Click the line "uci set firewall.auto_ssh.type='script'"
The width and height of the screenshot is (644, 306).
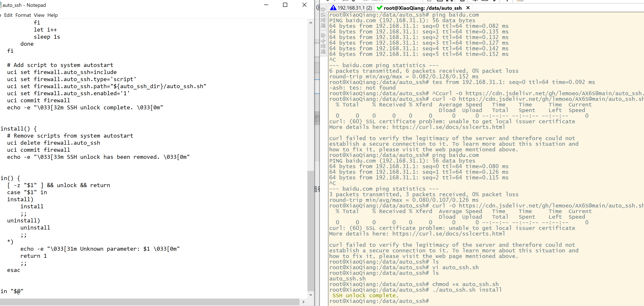click(x=72, y=79)
